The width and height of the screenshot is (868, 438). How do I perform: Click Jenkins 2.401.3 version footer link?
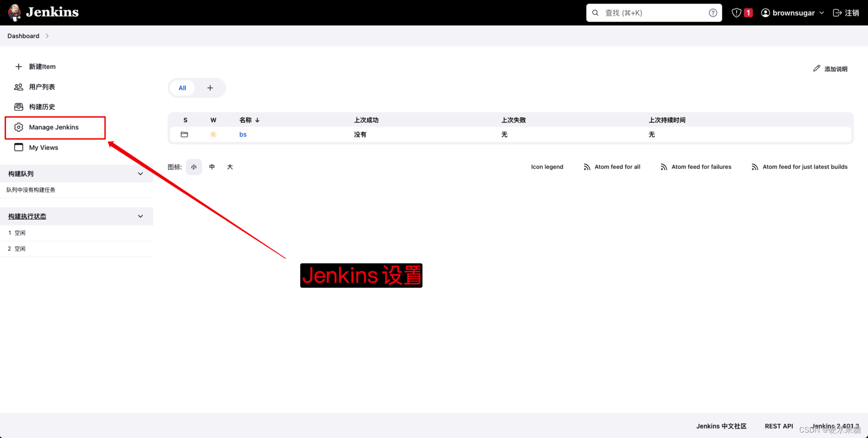[835, 426]
